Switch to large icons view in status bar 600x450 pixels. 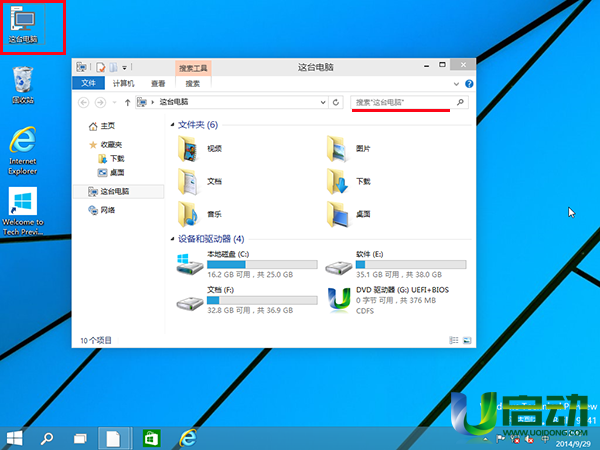click(x=467, y=340)
